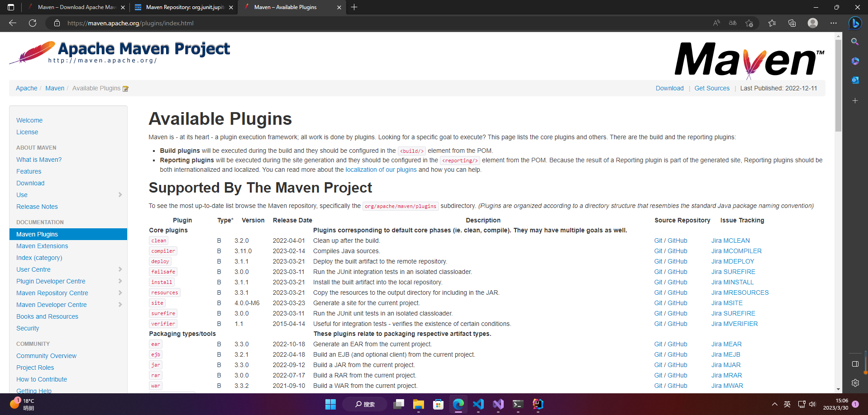Open Edge settings and more menu
The height and width of the screenshot is (415, 868).
tap(834, 23)
